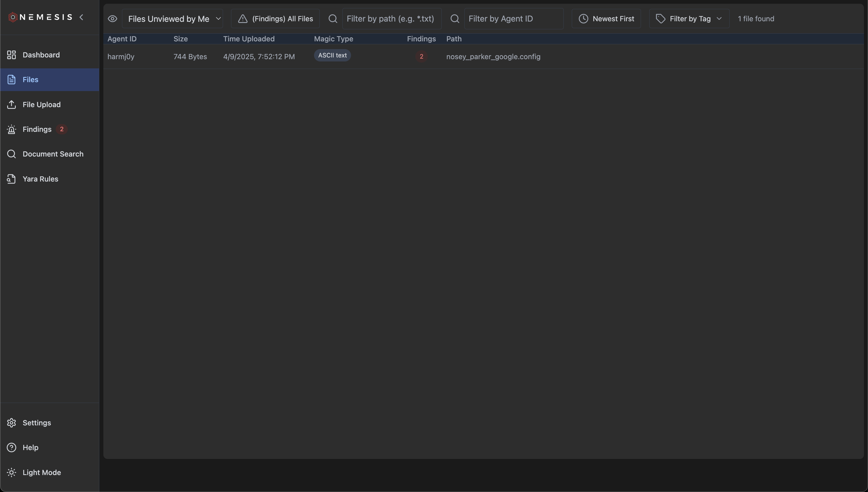Screen dimensions: 868x492
Task: Expand the Filter by Tag dropdown
Action: click(689, 19)
